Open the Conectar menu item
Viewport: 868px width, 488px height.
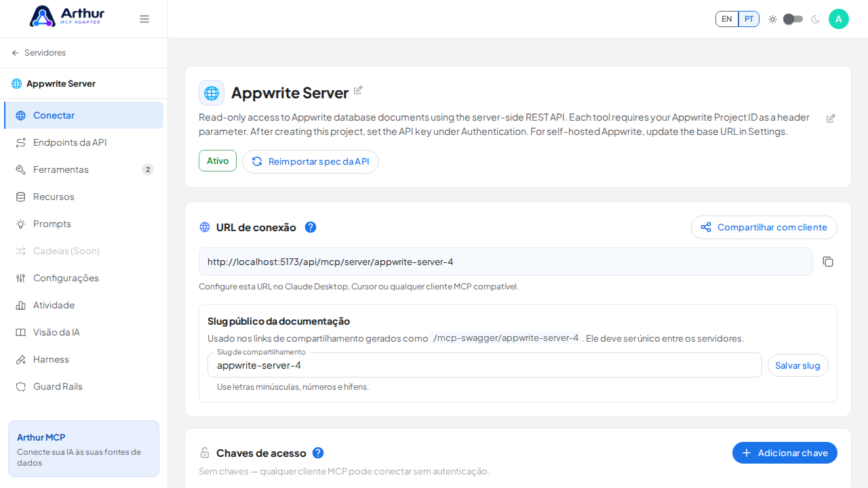[x=83, y=115]
